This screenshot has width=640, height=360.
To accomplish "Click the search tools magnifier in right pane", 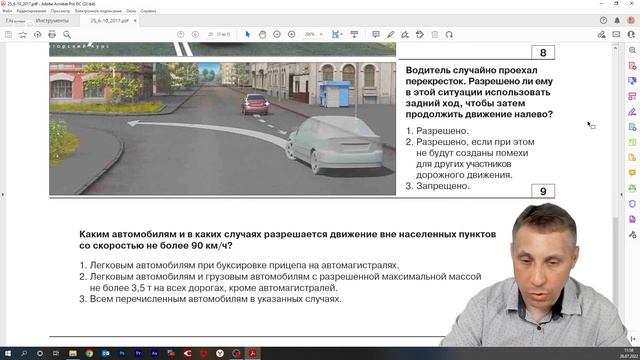I will tap(632, 50).
